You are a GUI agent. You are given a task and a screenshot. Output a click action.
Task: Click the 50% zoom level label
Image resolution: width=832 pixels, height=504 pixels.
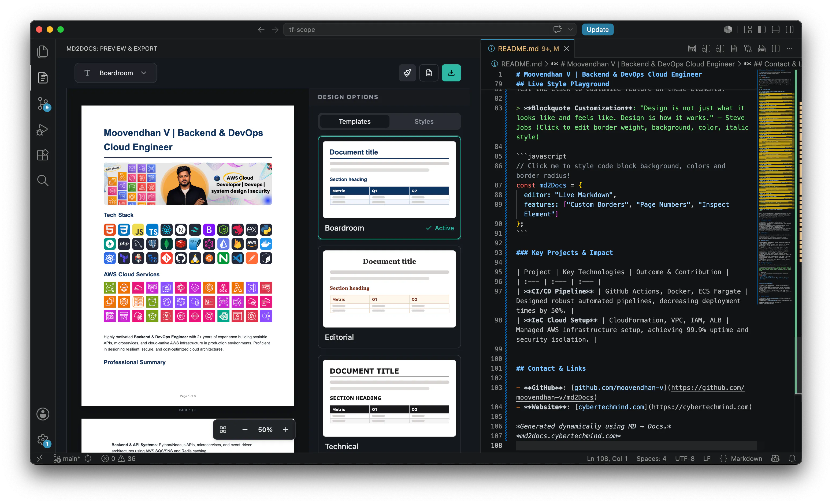pos(265,430)
